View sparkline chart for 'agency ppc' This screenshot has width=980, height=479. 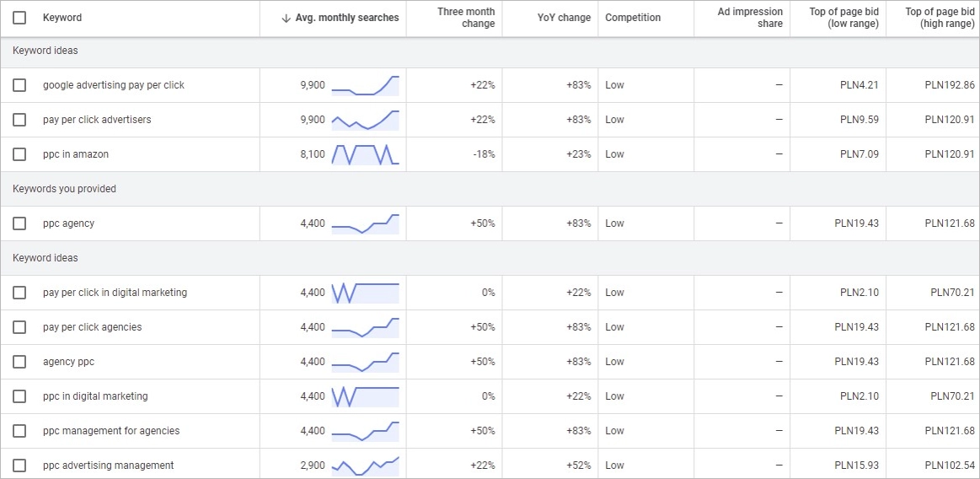(365, 362)
